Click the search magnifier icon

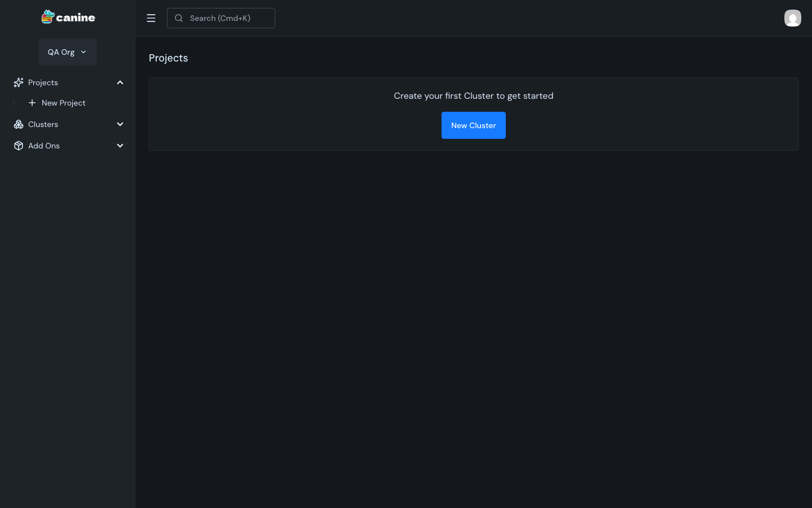[179, 18]
